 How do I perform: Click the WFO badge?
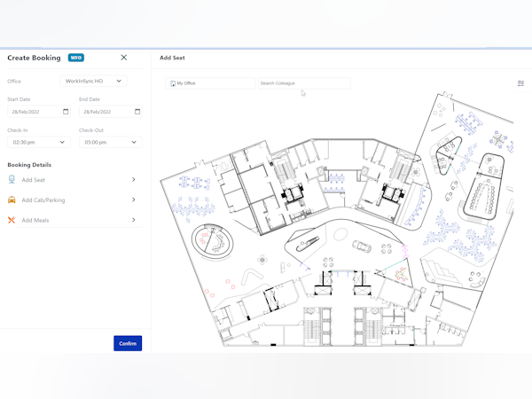tap(76, 58)
